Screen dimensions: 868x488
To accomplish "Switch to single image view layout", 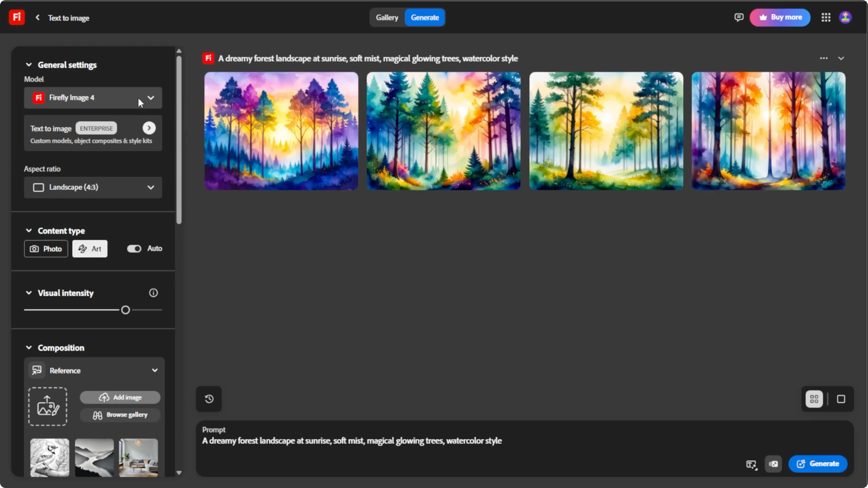I will (x=841, y=399).
